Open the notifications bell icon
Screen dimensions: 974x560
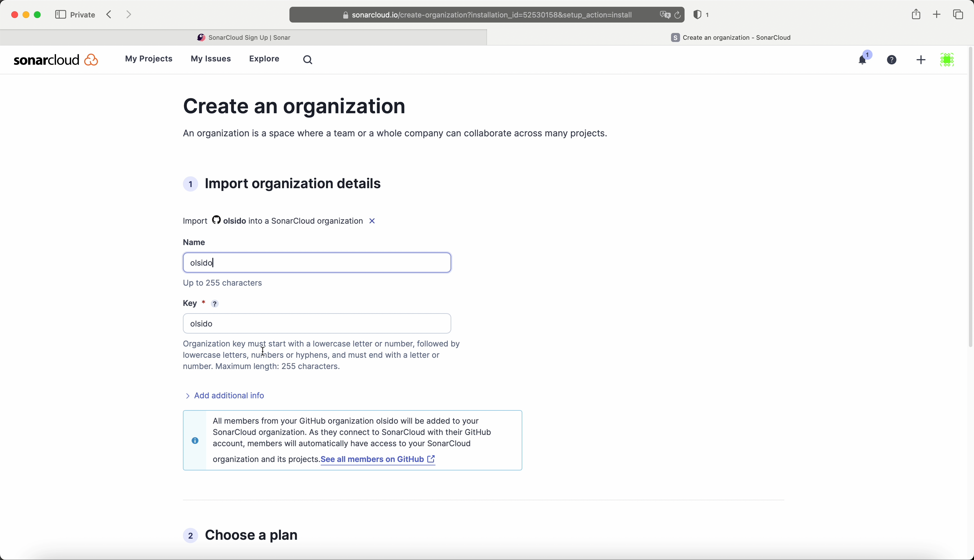pyautogui.click(x=862, y=60)
